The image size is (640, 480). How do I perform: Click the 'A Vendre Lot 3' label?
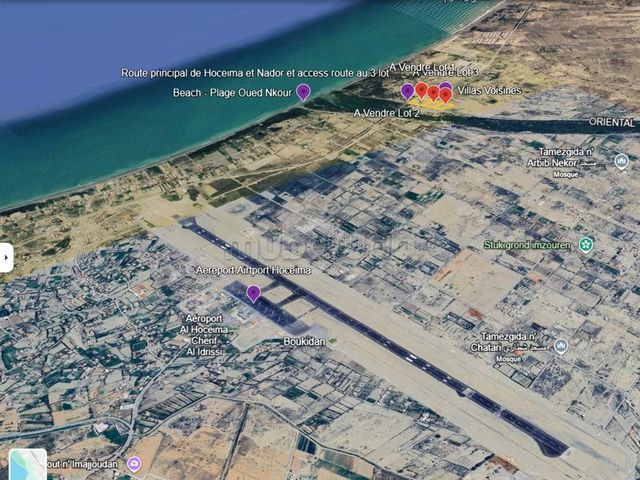[x=446, y=73]
